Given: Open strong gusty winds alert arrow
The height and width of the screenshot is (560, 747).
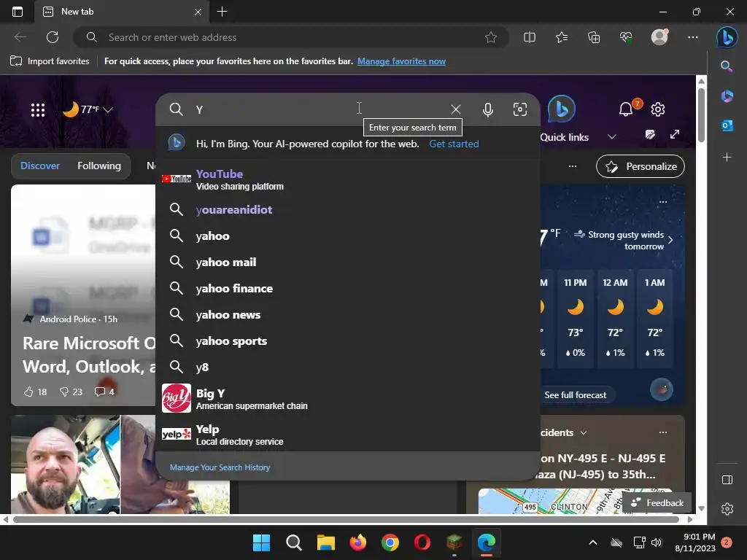Looking at the screenshot, I should click(x=670, y=240).
